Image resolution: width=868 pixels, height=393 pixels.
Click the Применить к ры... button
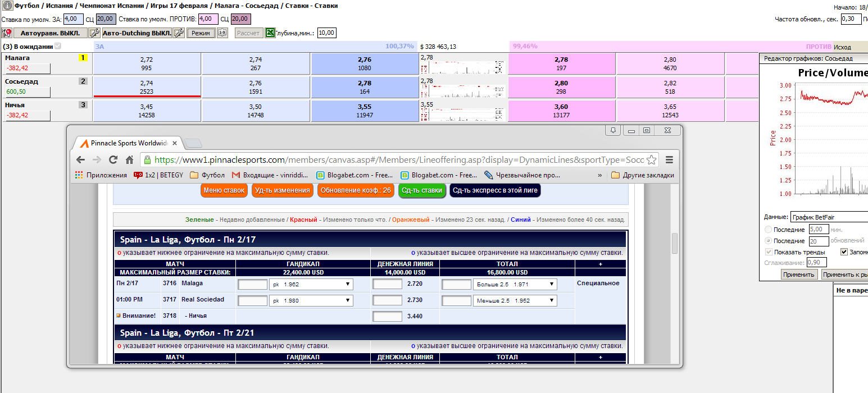[844, 275]
